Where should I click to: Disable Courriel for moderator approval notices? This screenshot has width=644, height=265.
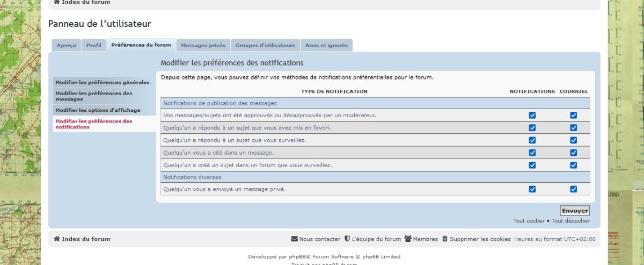click(573, 115)
